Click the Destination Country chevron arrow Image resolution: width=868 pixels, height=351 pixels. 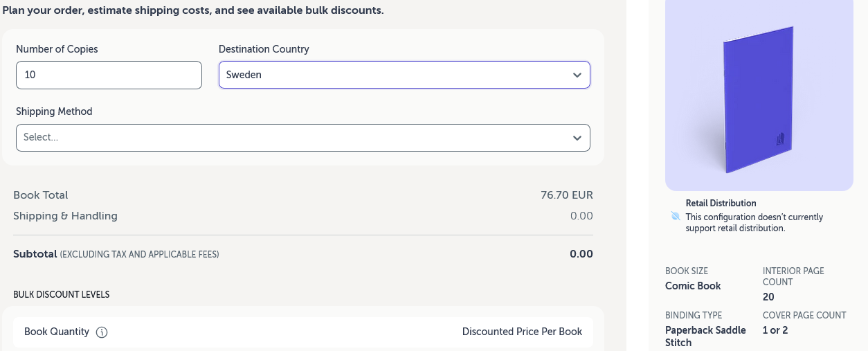(577, 75)
